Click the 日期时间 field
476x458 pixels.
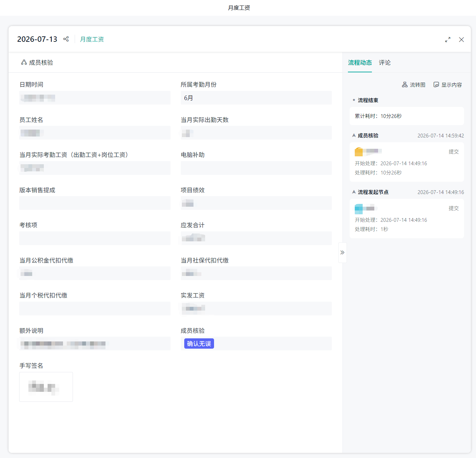point(95,98)
